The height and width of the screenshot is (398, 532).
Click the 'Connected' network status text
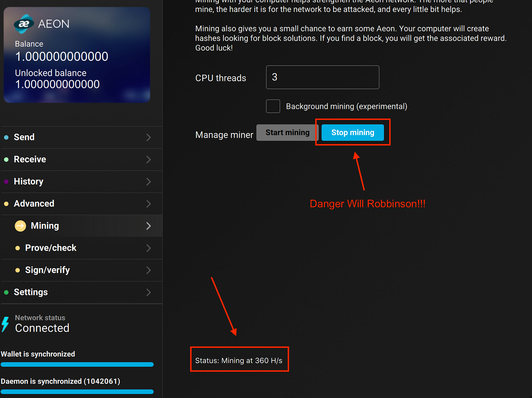42,328
